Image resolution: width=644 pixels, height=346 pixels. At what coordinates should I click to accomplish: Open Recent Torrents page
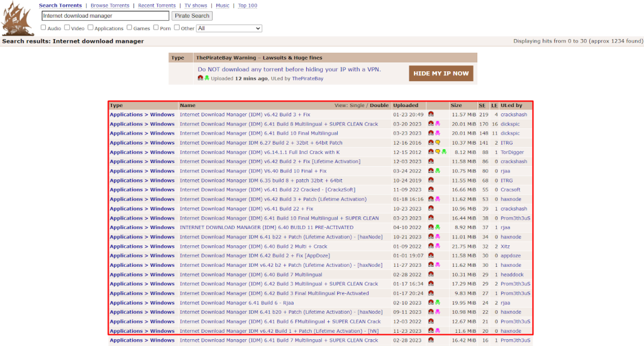pos(157,6)
